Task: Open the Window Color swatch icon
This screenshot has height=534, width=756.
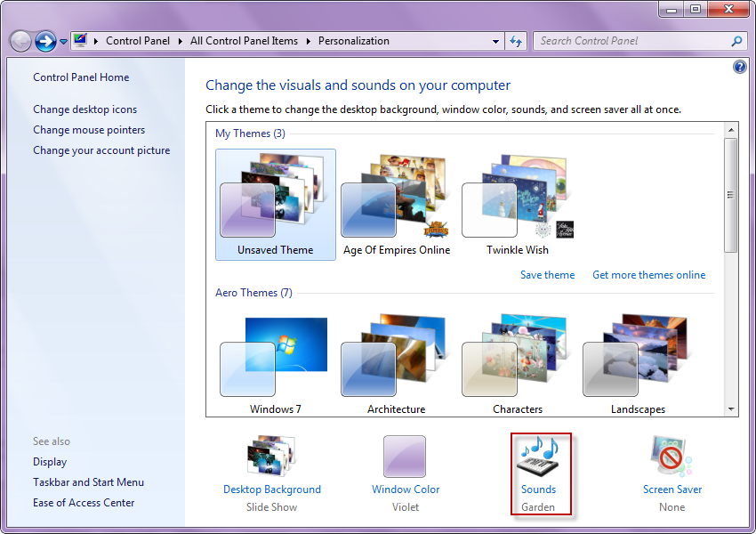Action: (x=405, y=457)
